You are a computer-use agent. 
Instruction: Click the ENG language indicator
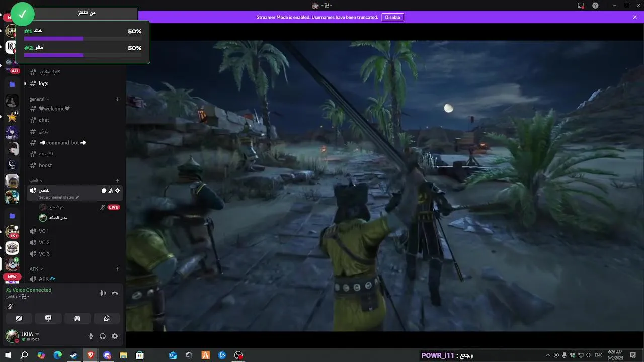[x=599, y=355]
